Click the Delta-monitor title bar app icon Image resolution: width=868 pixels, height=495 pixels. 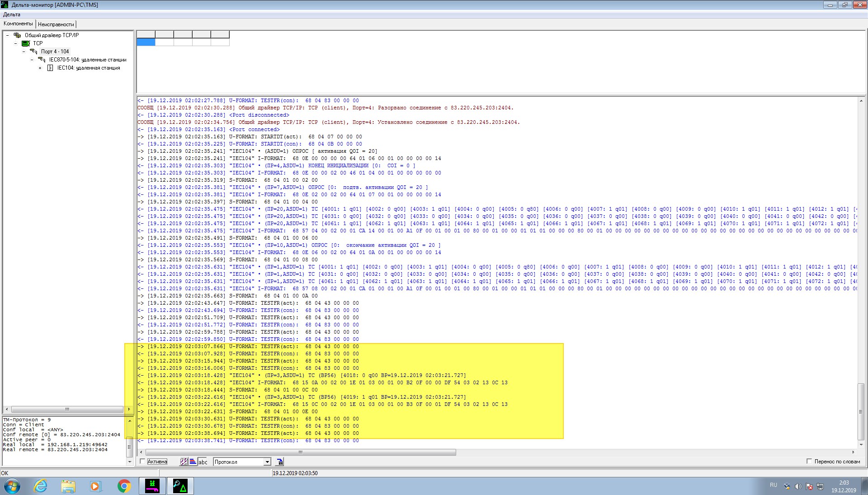point(5,5)
